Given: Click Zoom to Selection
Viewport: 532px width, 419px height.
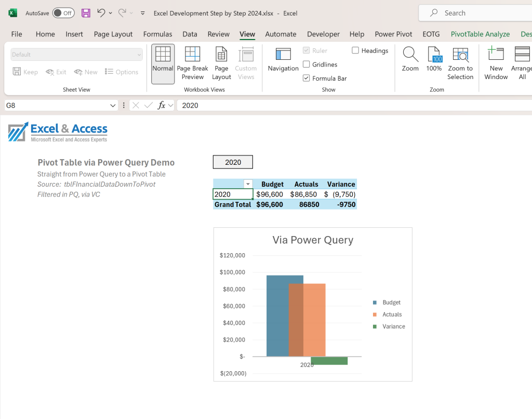Looking at the screenshot, I should 460,63.
